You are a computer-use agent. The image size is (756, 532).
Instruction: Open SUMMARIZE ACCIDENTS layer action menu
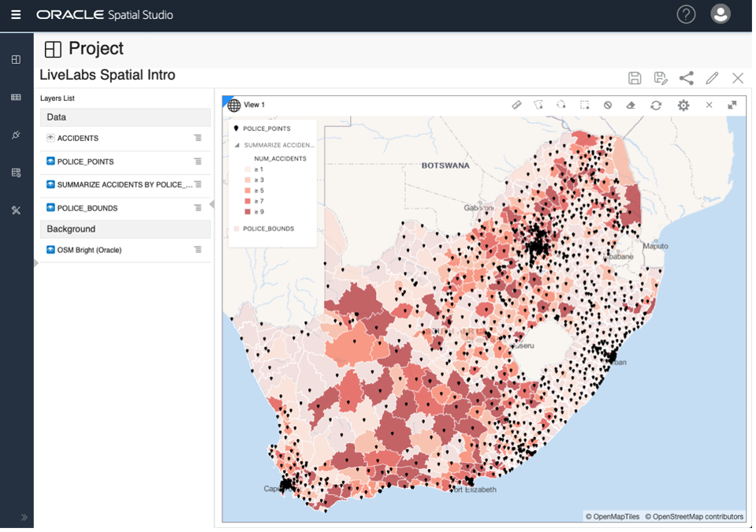point(198,184)
